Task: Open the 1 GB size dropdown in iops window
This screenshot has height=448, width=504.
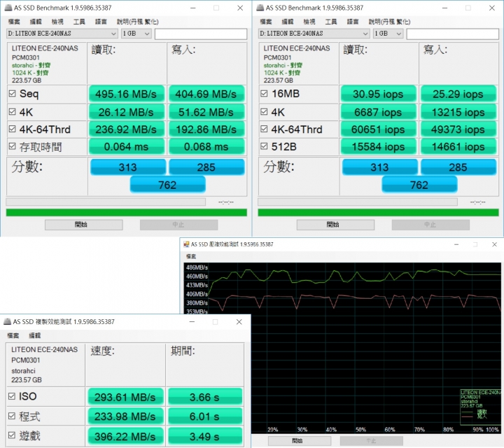Action: coord(388,34)
